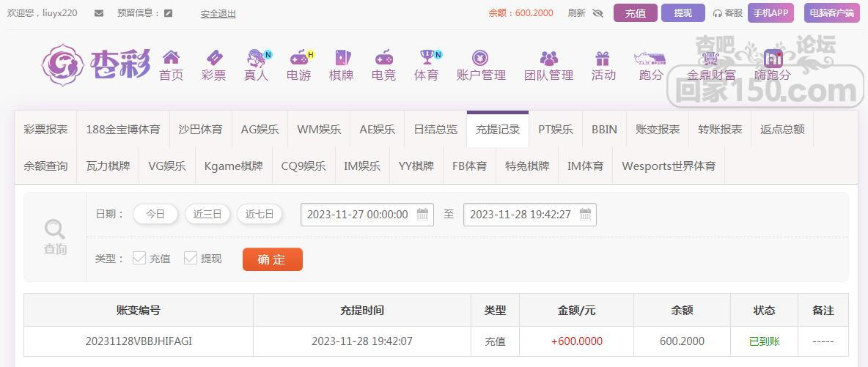Switch to VG娱乐 tab
868x367 pixels.
[167, 166]
